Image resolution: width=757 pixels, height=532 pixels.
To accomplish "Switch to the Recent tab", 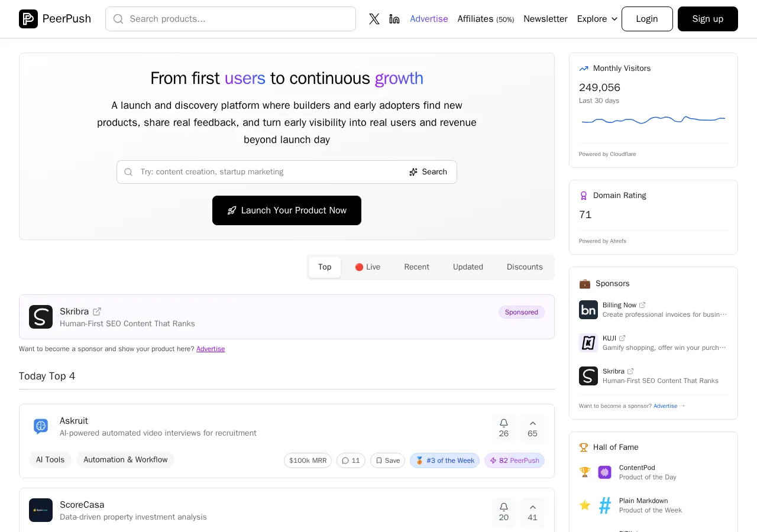I will tap(417, 267).
